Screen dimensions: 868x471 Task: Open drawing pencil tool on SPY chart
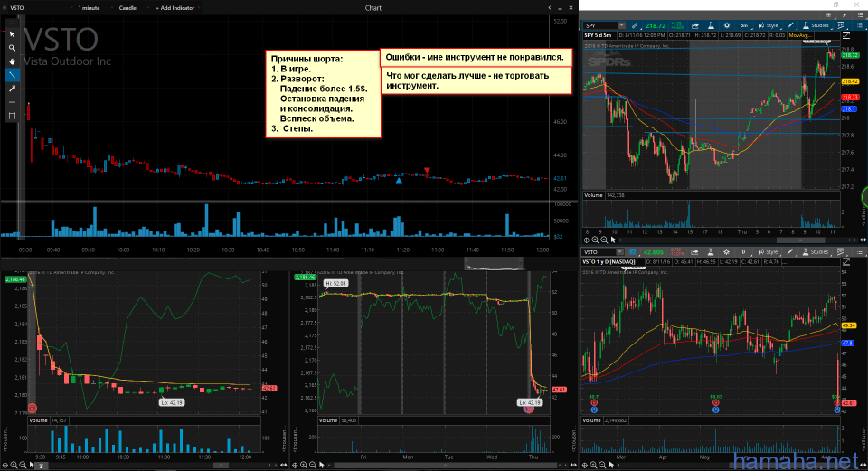790,25
